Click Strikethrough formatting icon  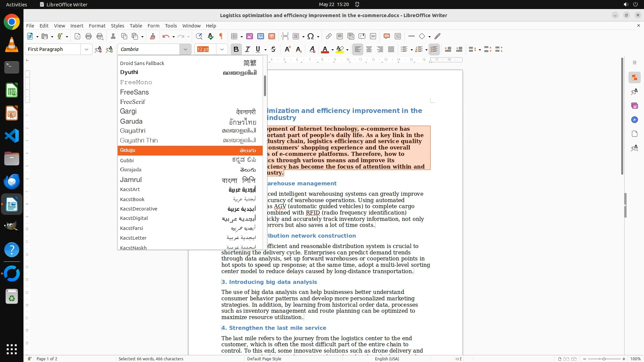pyautogui.click(x=273, y=49)
